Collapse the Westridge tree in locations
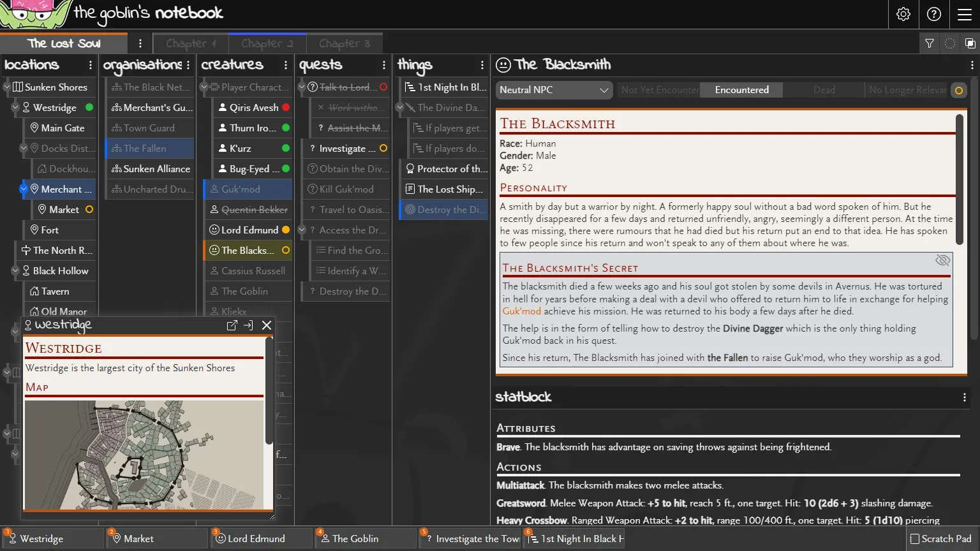Image resolution: width=980 pixels, height=551 pixels. click(x=14, y=107)
